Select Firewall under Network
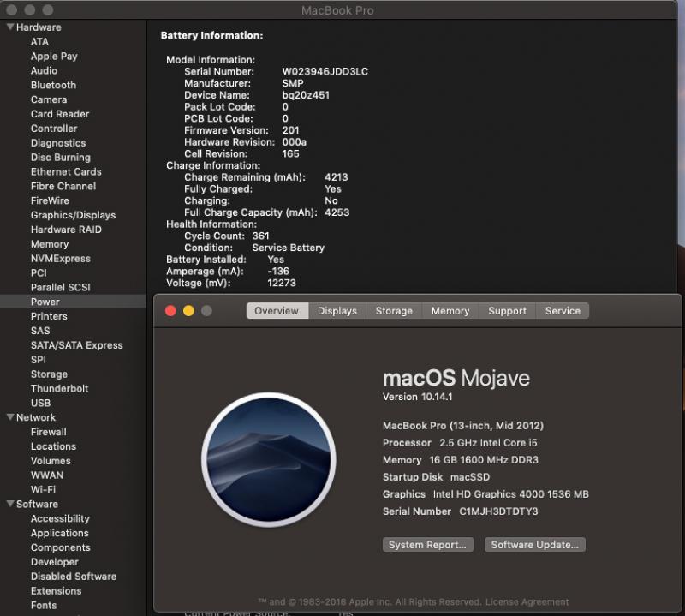This screenshot has height=616, width=685. [x=49, y=432]
